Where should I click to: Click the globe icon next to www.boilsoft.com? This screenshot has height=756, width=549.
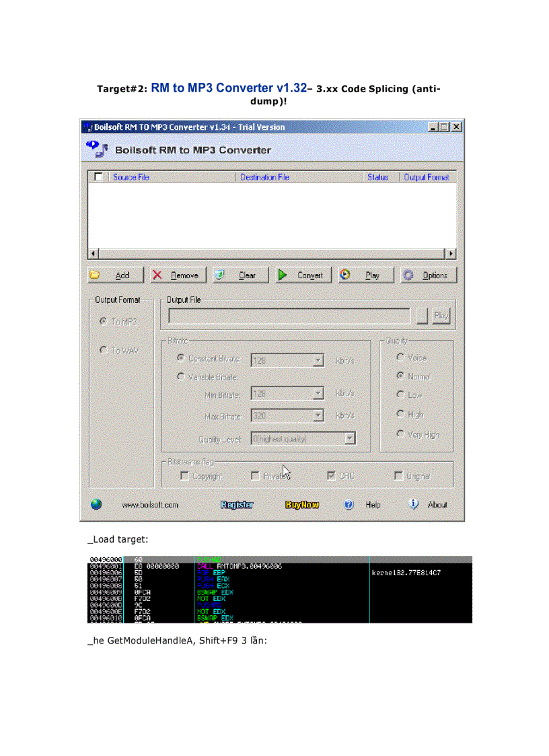click(96, 504)
